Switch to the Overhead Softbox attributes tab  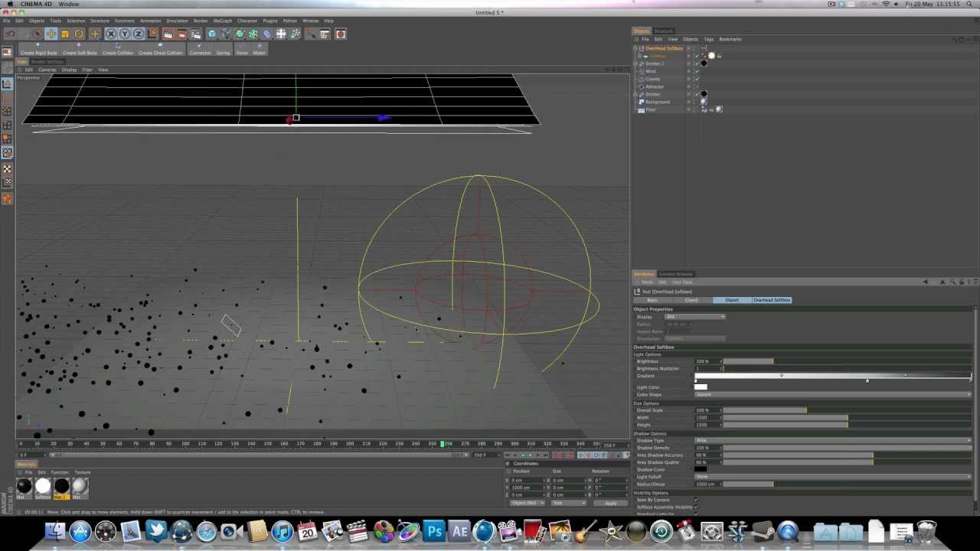771,300
